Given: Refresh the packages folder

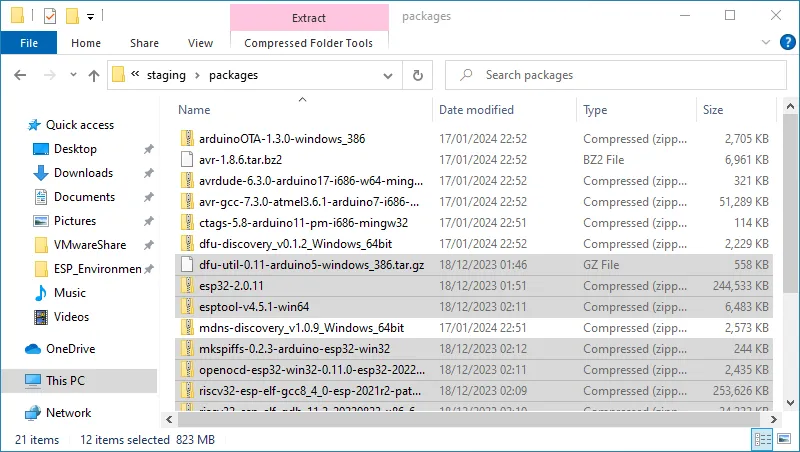Looking at the screenshot, I should pyautogui.click(x=417, y=76).
